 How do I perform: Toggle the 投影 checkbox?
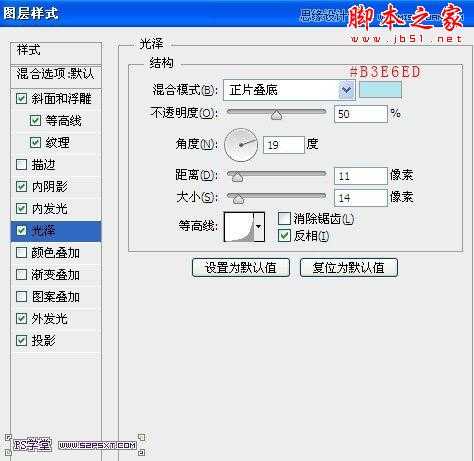click(21, 341)
